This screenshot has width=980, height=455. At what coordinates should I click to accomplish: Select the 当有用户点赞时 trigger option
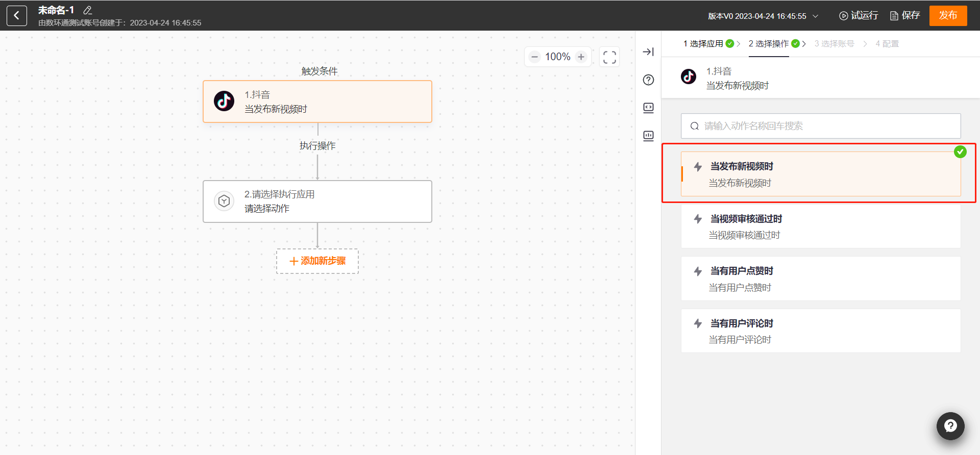click(820, 279)
